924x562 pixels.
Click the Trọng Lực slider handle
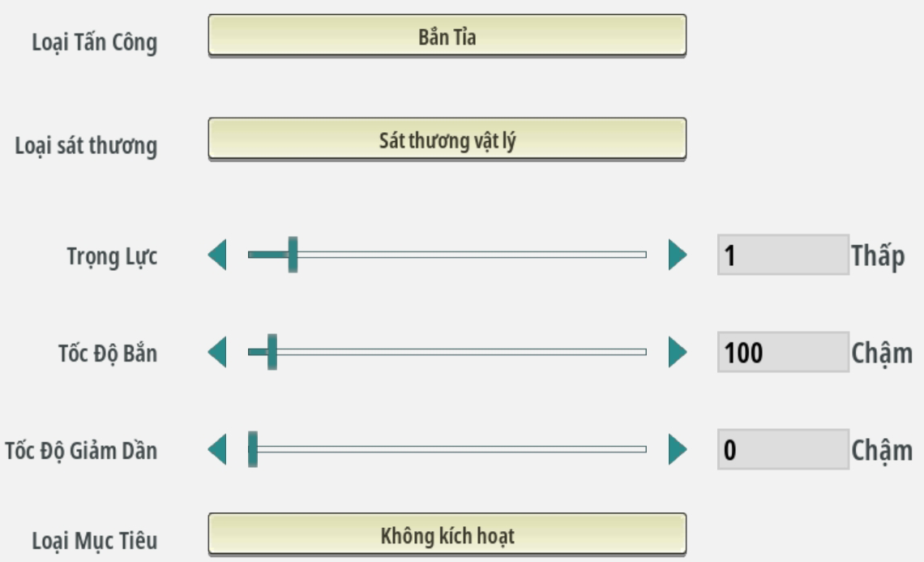click(293, 255)
